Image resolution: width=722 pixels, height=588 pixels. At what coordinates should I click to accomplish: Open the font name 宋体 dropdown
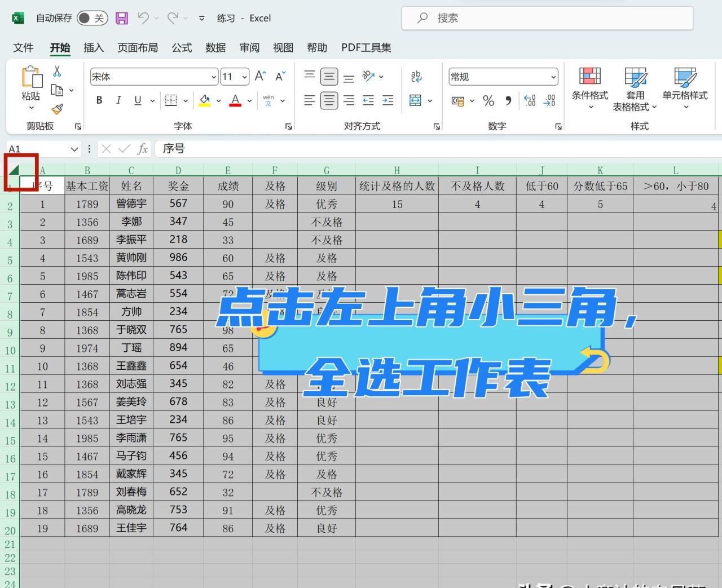(x=214, y=77)
